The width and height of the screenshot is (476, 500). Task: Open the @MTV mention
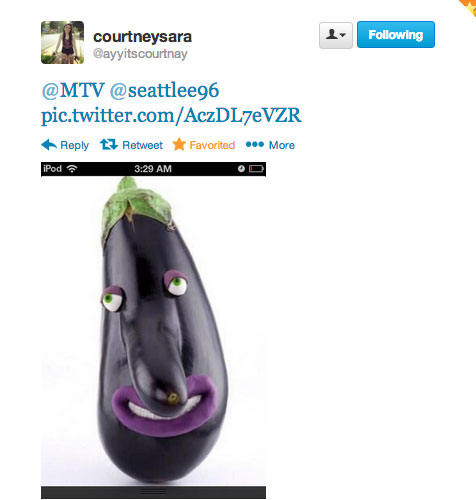[73, 90]
